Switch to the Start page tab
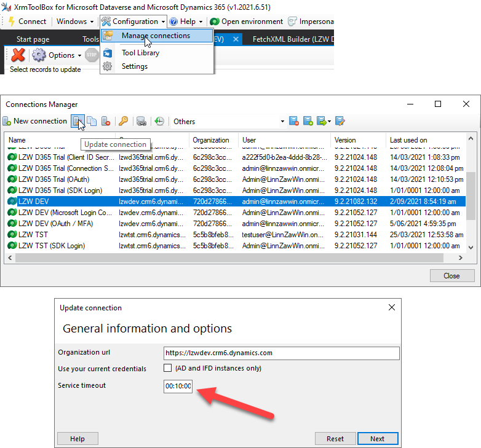The width and height of the screenshot is (481, 448). (x=33, y=39)
